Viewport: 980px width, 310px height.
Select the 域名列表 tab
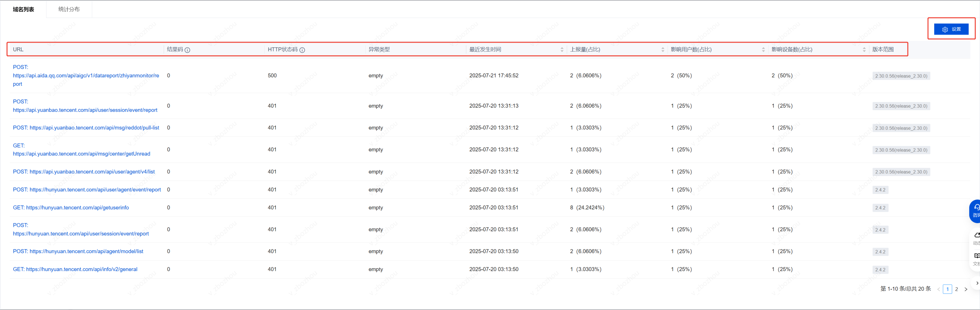(24, 9)
